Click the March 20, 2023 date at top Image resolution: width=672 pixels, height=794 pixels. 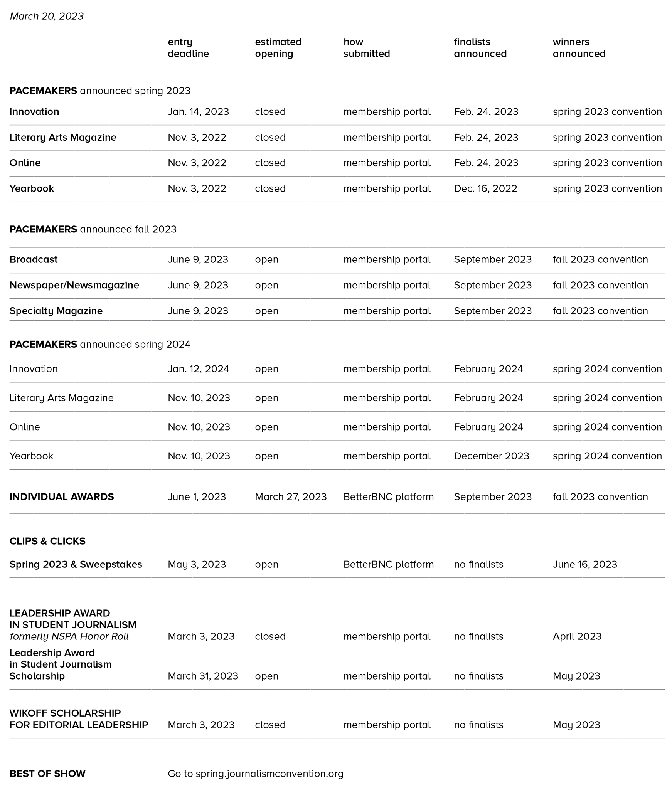[x=47, y=16]
